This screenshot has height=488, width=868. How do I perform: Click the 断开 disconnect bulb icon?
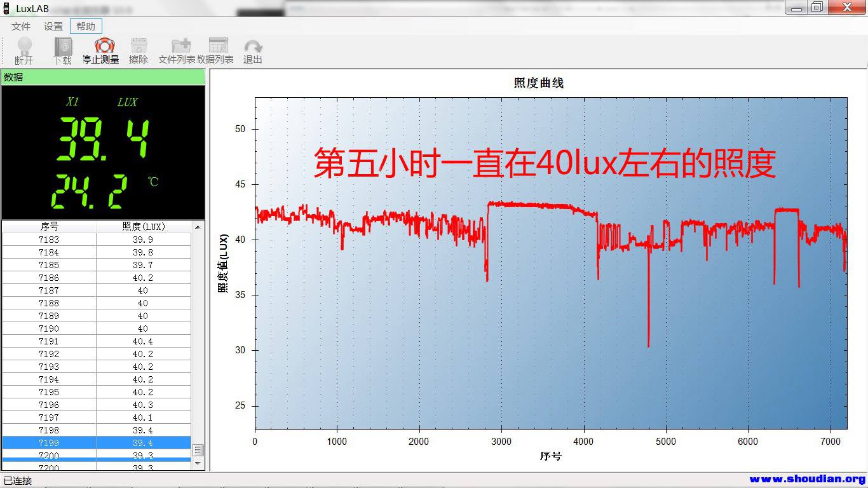pos(24,46)
